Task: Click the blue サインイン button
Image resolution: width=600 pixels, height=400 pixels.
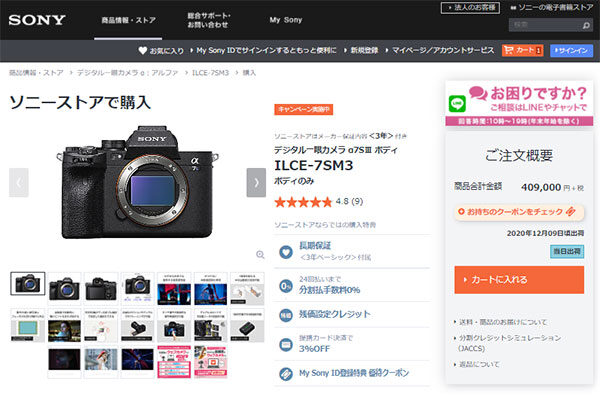Action: [571, 50]
